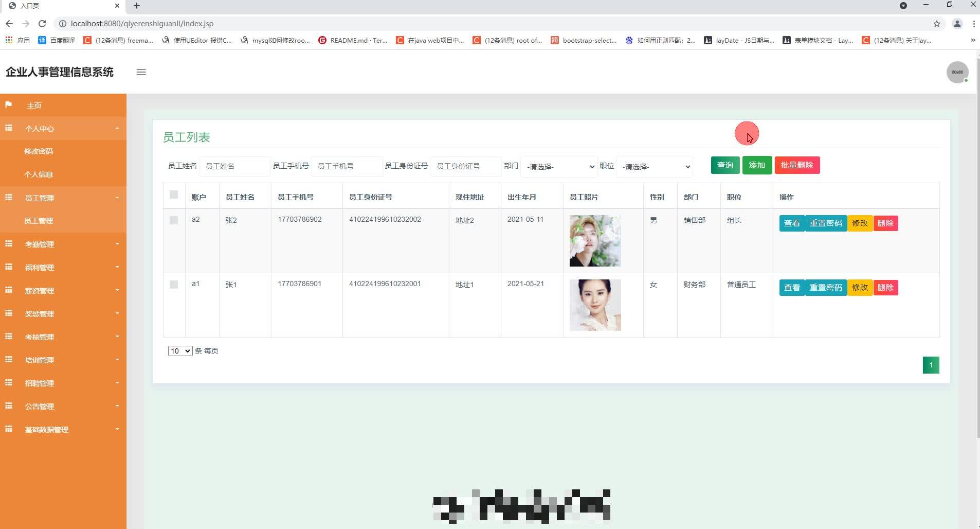This screenshot has height=529, width=980.
Task: Click the 员工手机号 search input field
Action: click(347, 166)
